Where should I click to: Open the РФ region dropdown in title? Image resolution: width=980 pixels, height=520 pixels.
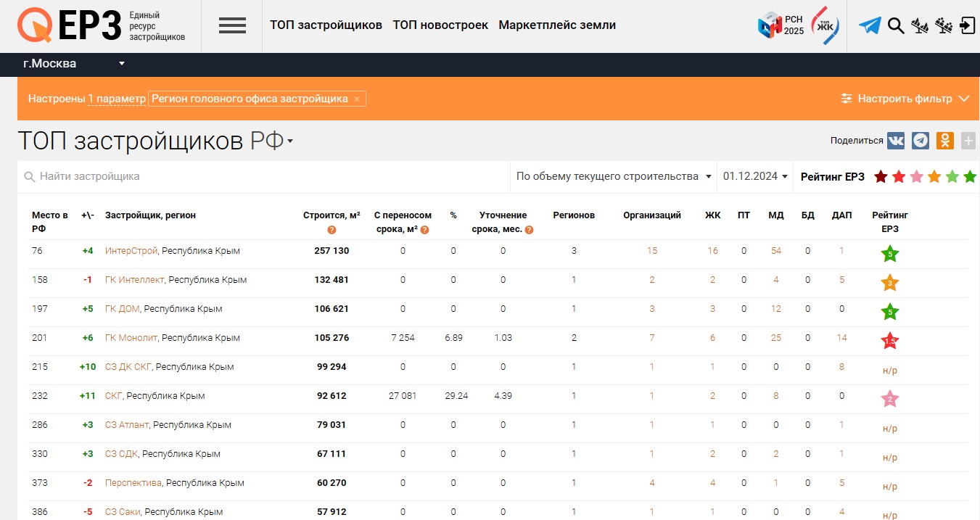[272, 141]
